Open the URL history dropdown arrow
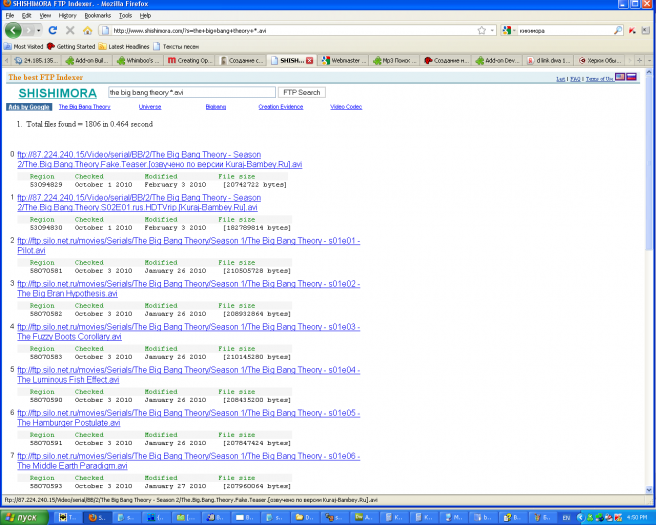This screenshot has height=525, width=656. (x=492, y=31)
